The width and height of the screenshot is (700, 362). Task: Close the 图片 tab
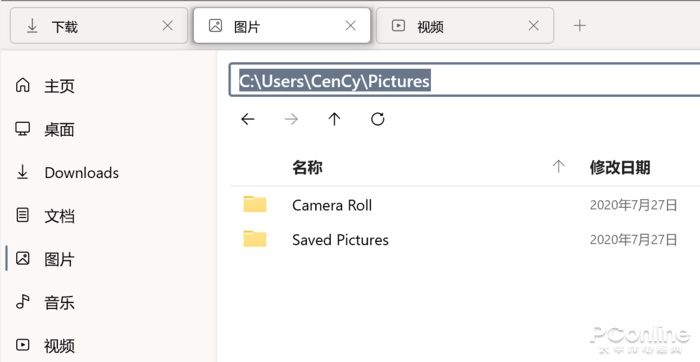pyautogui.click(x=351, y=26)
